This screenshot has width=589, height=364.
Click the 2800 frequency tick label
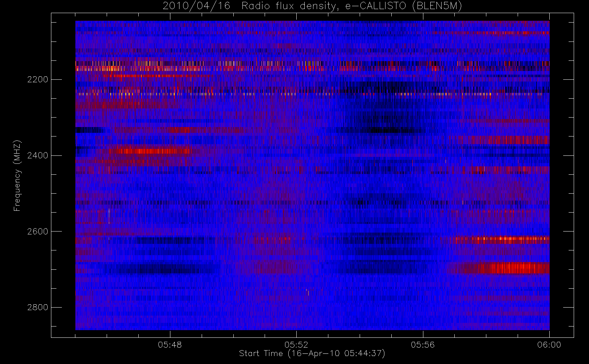(37, 307)
